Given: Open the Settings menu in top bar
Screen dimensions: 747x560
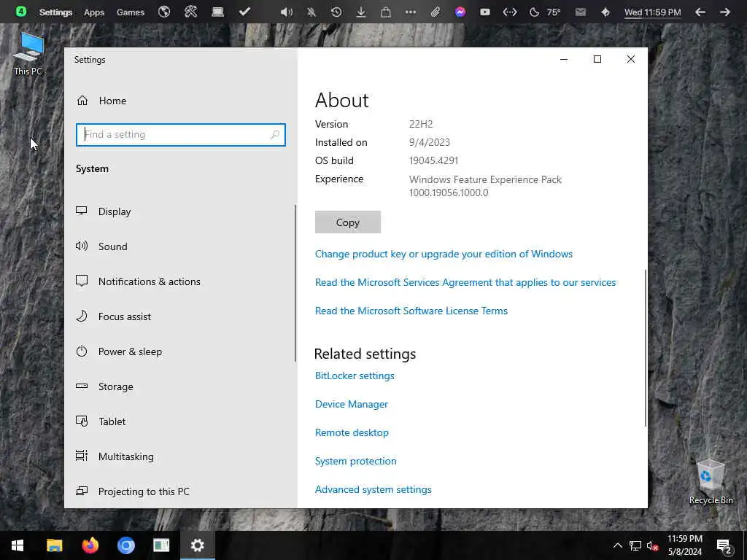Looking at the screenshot, I should (x=55, y=12).
